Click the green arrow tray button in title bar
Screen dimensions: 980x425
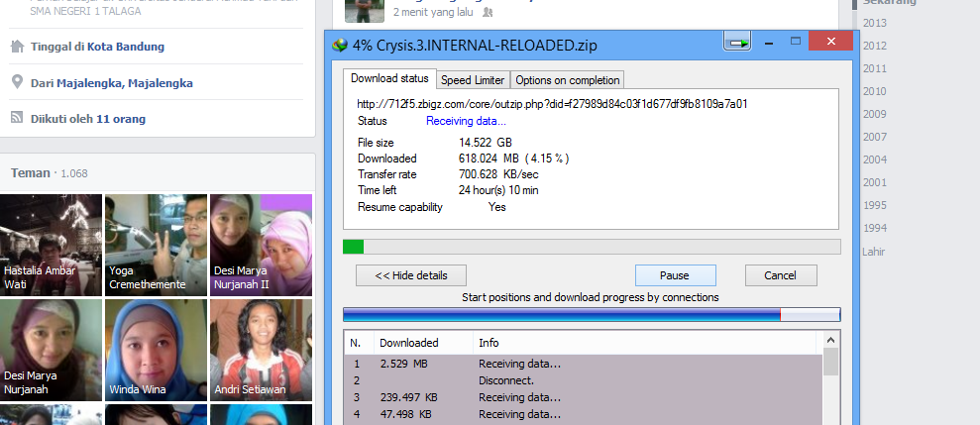tap(737, 42)
